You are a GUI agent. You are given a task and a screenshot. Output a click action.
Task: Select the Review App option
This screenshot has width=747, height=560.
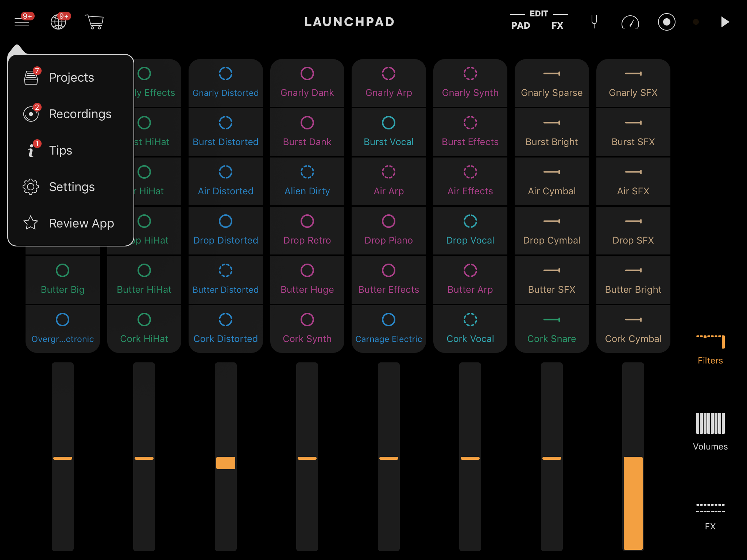[x=81, y=223]
